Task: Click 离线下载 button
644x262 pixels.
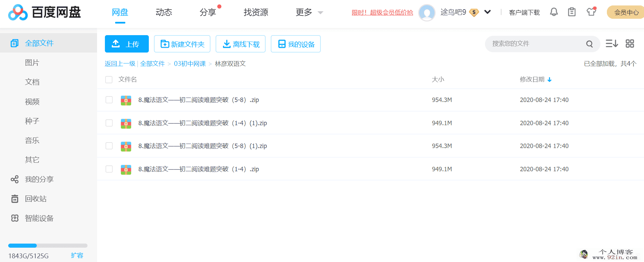Action: [240, 44]
